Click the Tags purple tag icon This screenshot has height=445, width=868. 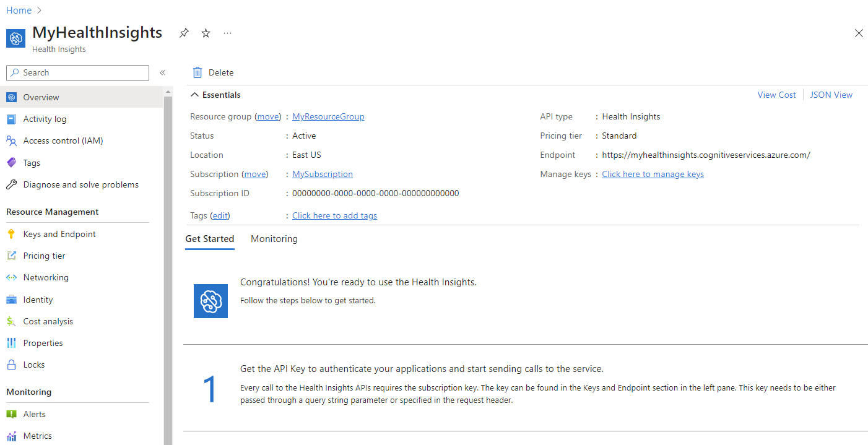coord(11,163)
